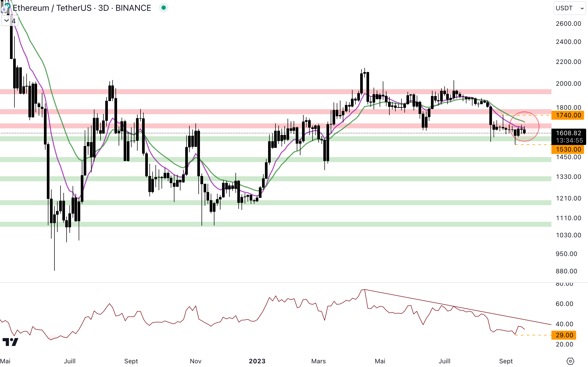588x367 pixels.
Task: Click the 2023 label on time axis
Action: coord(257,361)
